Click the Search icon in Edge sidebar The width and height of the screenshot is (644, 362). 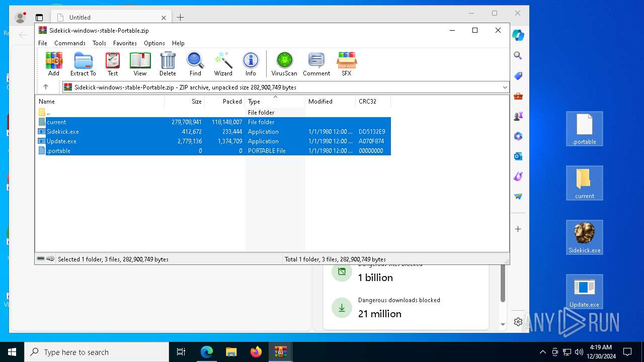click(518, 56)
